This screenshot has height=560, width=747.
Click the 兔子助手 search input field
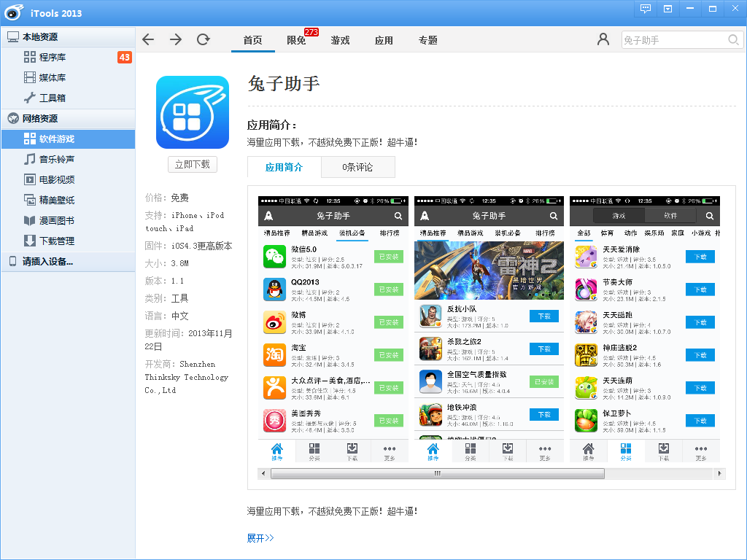(673, 40)
